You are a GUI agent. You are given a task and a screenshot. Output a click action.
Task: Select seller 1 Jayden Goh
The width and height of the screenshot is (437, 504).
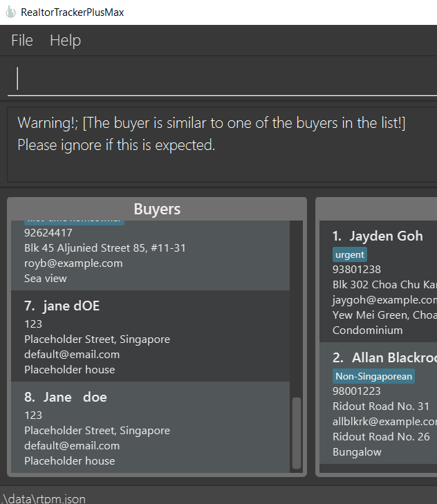pyautogui.click(x=378, y=281)
